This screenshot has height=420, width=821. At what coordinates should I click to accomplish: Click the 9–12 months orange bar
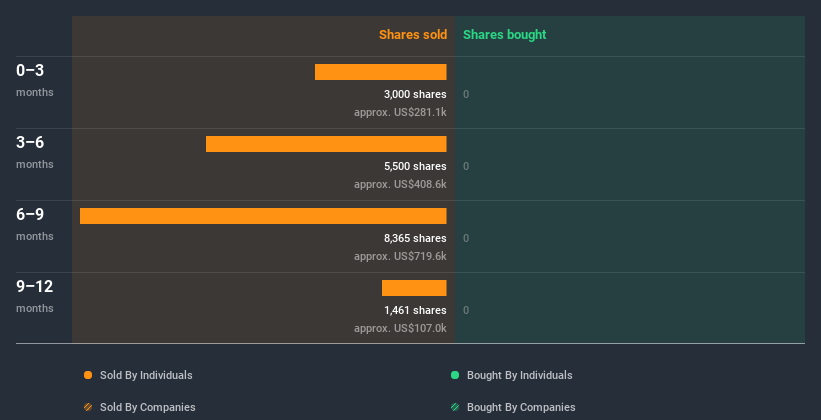[414, 288]
